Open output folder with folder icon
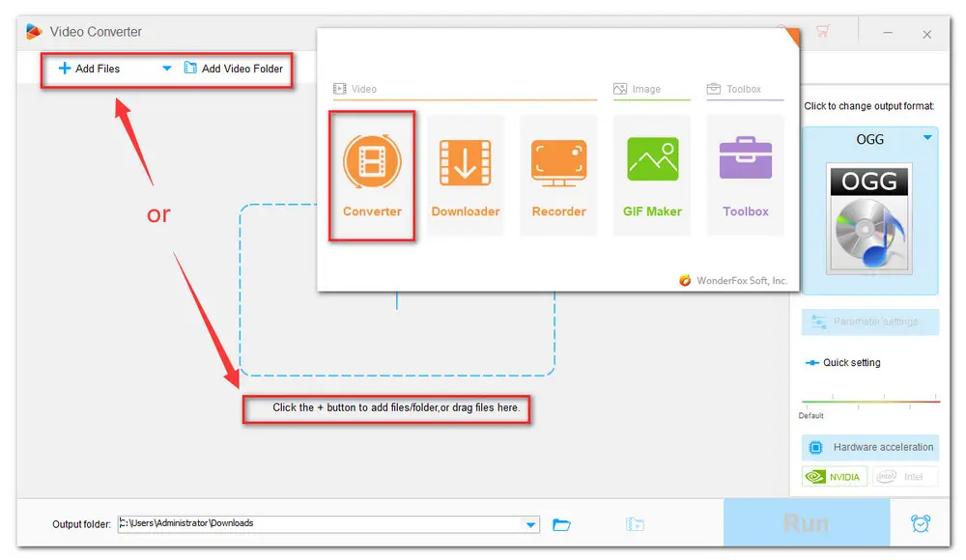Screen dimensions: 966x560 [561, 524]
